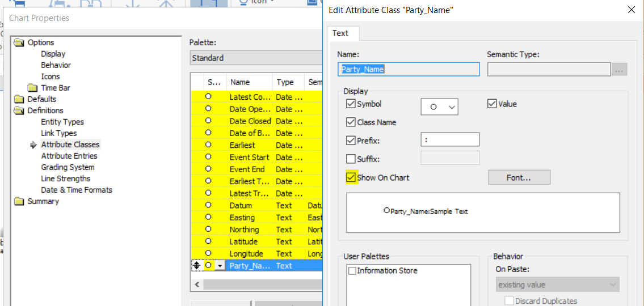Viewport: 644px width, 306px height.
Task: Switch to the Text tab
Action: (340, 33)
